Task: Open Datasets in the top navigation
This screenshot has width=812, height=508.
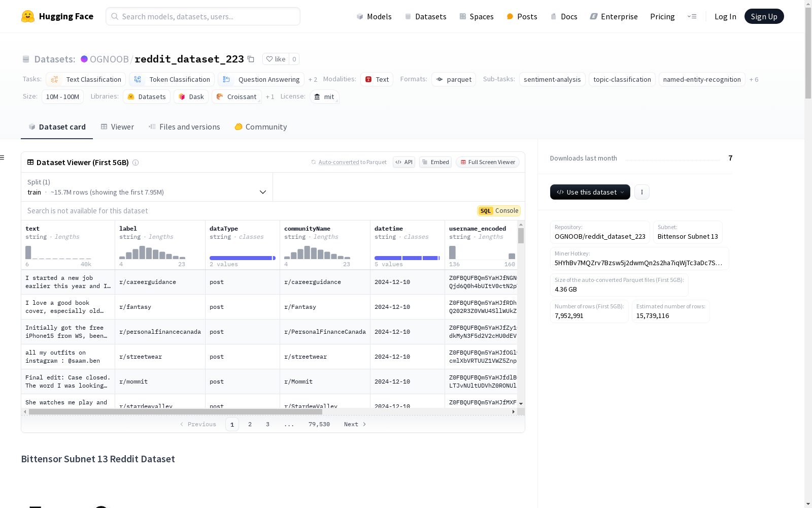Action: click(x=425, y=16)
